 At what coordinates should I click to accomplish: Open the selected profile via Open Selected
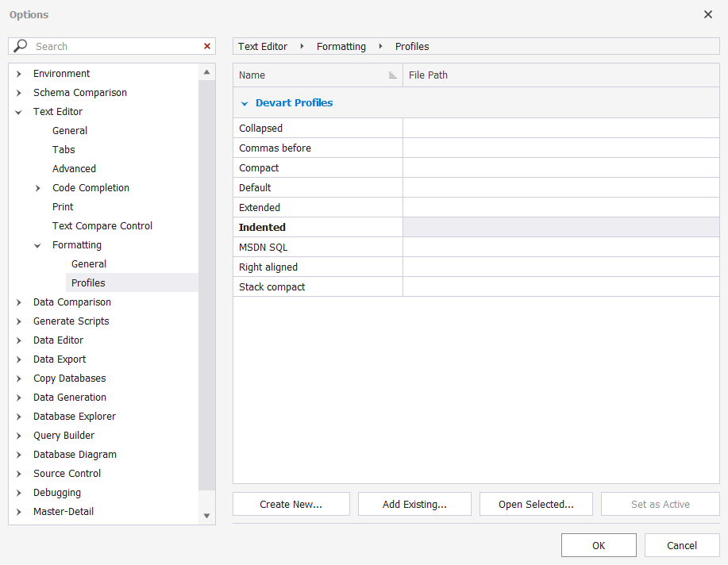[x=536, y=503]
